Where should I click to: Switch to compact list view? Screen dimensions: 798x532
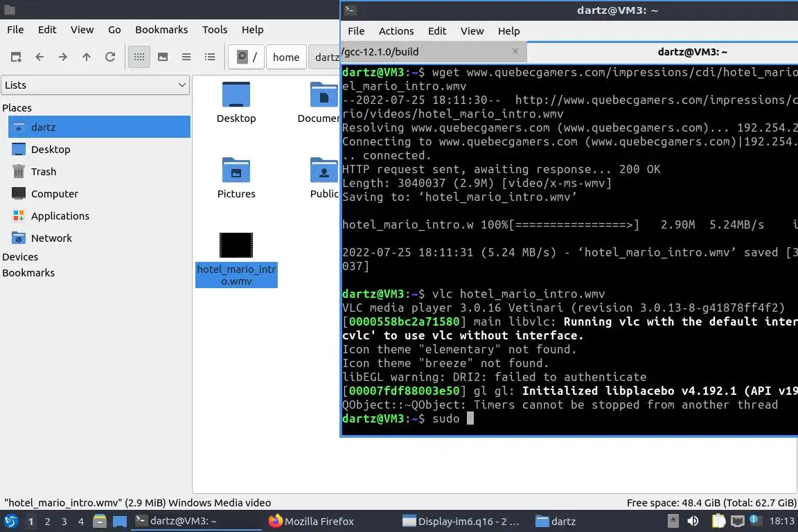point(186,57)
